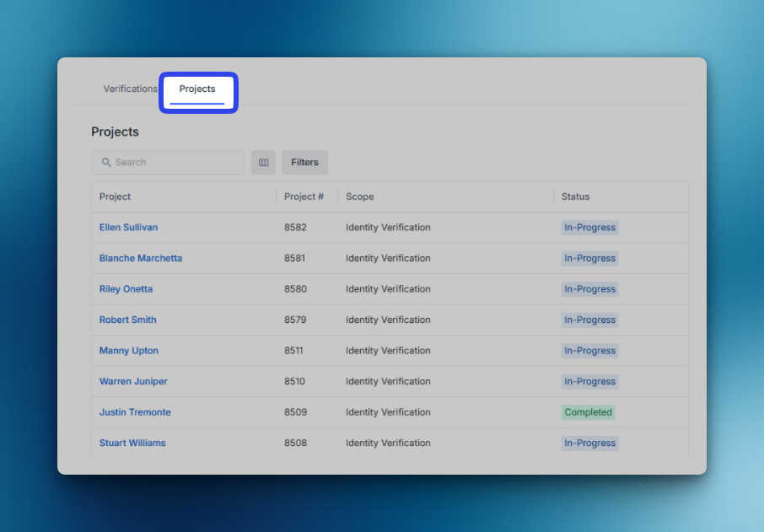The image size is (764, 532).
Task: Open the Justin Tremonte project
Action: 135,412
